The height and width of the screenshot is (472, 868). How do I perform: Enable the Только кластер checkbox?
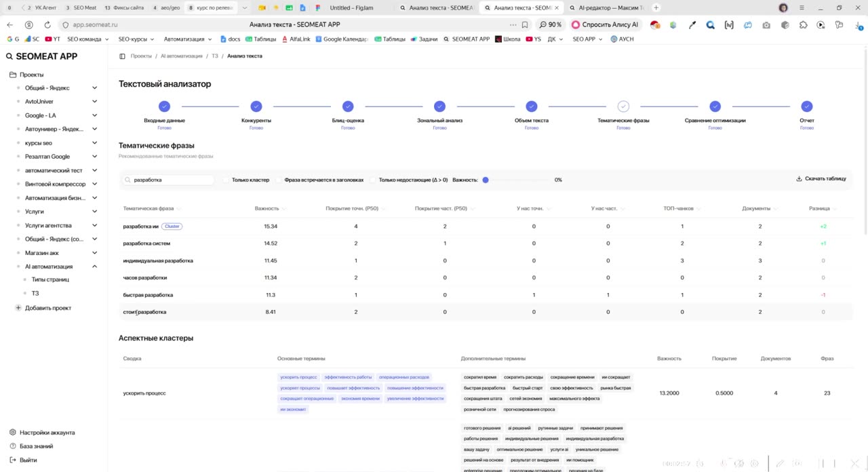point(226,180)
